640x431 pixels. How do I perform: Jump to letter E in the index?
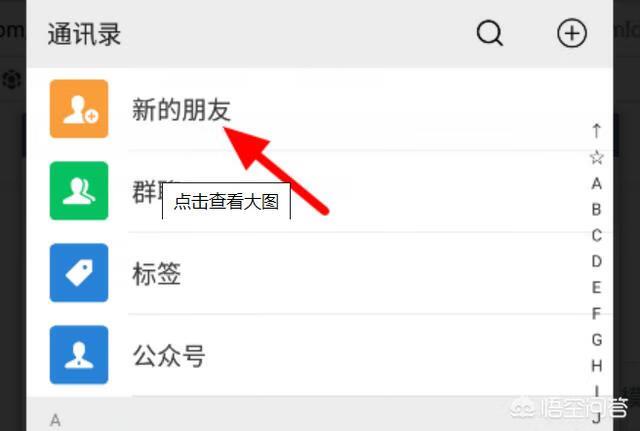[x=596, y=287]
